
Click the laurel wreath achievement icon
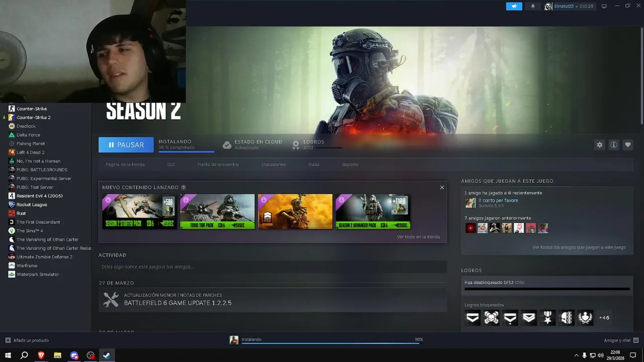click(585, 318)
